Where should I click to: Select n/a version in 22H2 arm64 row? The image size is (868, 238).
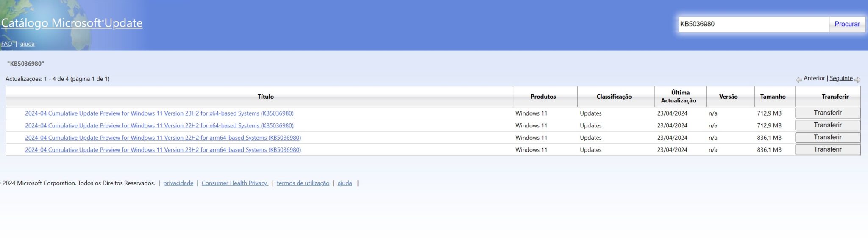coord(713,138)
